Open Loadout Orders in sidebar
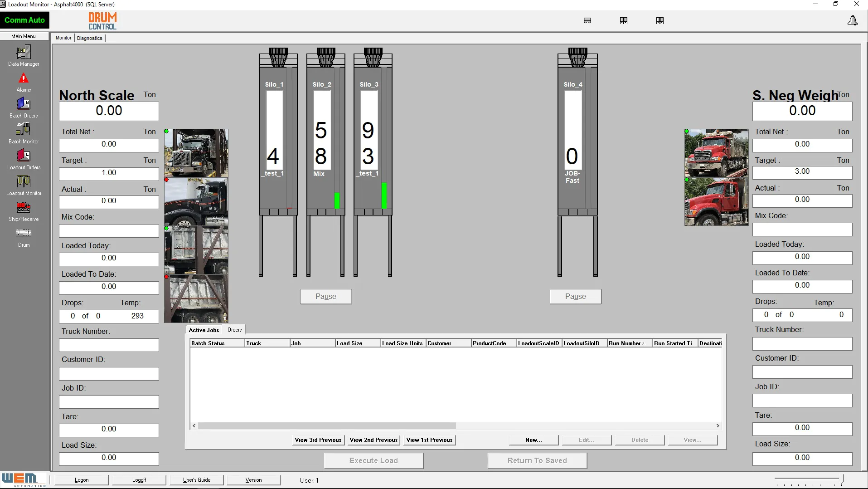Viewport: 868px width, 489px height. pos(24,159)
